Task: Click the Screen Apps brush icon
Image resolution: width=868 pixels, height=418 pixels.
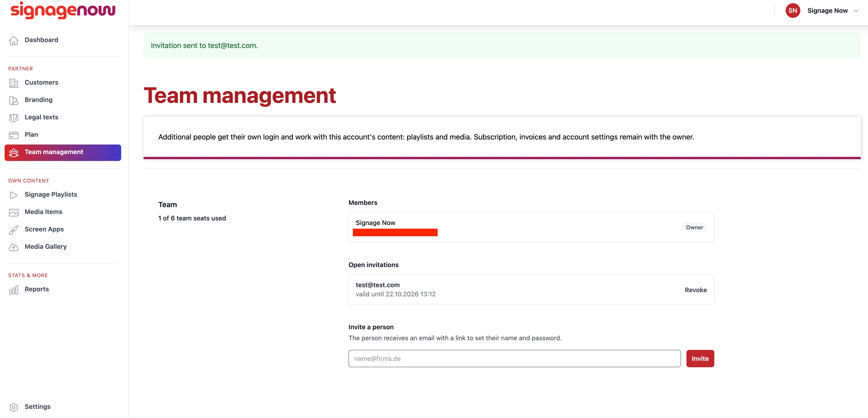Action: tap(13, 230)
